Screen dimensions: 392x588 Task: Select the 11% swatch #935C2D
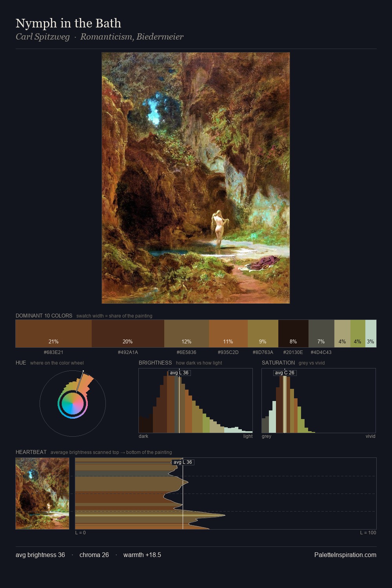228,334
